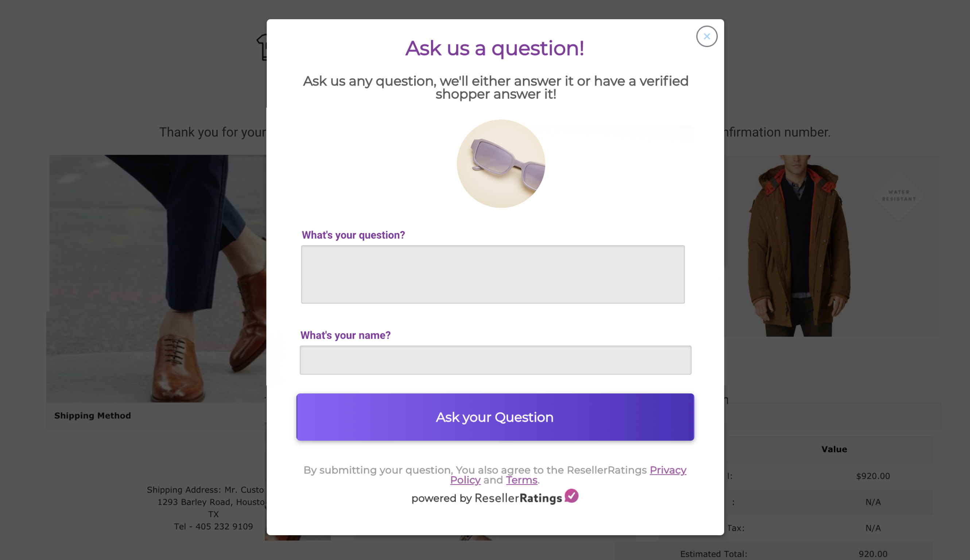Click the ResellerRatings checkmark badge icon

point(571,495)
